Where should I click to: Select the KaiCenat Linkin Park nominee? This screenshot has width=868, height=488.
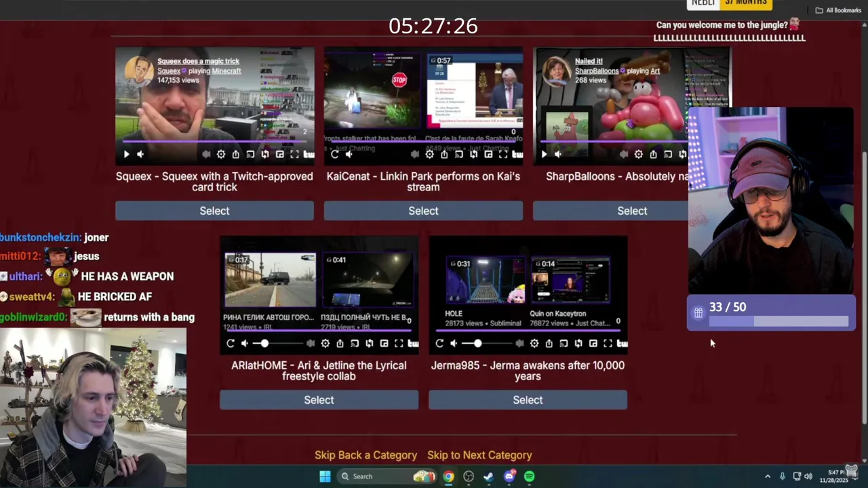point(423,211)
